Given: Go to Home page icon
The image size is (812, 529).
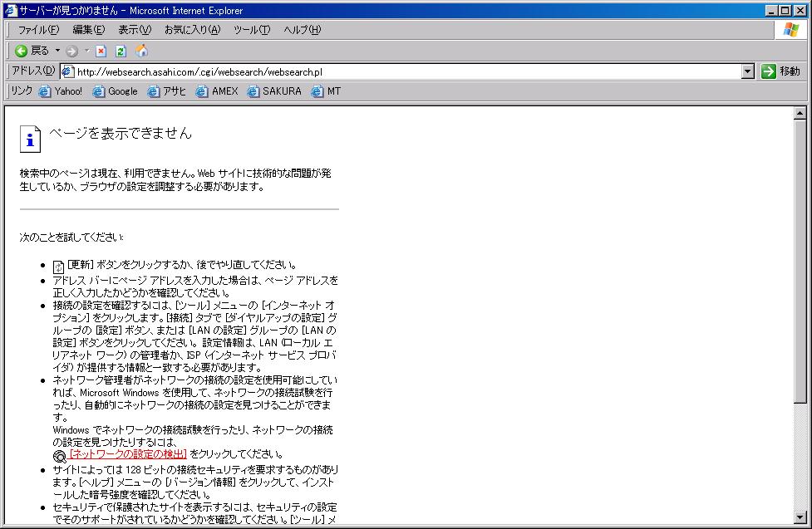Looking at the screenshot, I should (x=141, y=51).
